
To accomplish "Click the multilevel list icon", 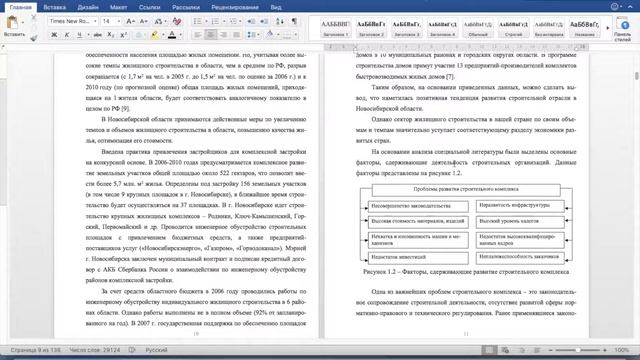I will (x=233, y=21).
